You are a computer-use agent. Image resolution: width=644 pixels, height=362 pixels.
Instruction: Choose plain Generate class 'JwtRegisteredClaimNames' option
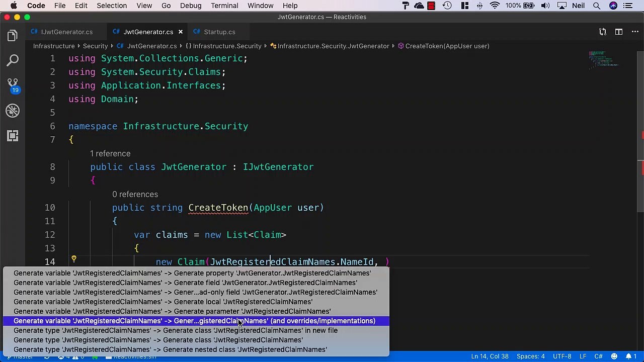196,340
